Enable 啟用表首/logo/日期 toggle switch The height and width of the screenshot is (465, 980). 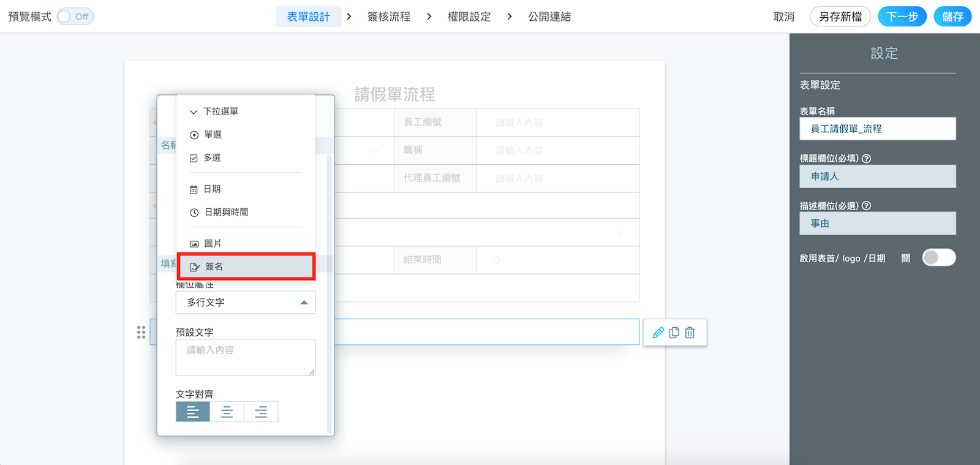pyautogui.click(x=938, y=258)
